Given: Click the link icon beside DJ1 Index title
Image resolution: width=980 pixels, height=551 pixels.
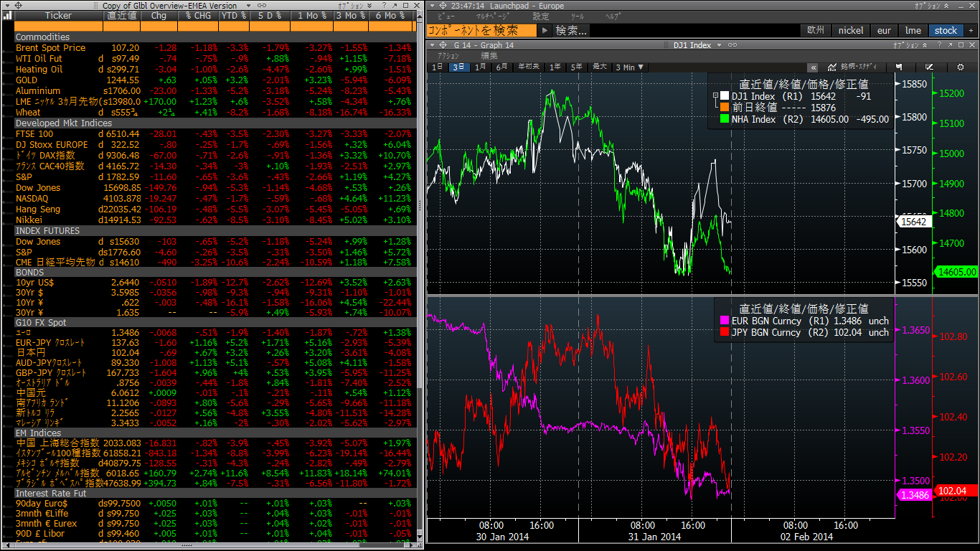Looking at the screenshot, I should click(x=732, y=45).
